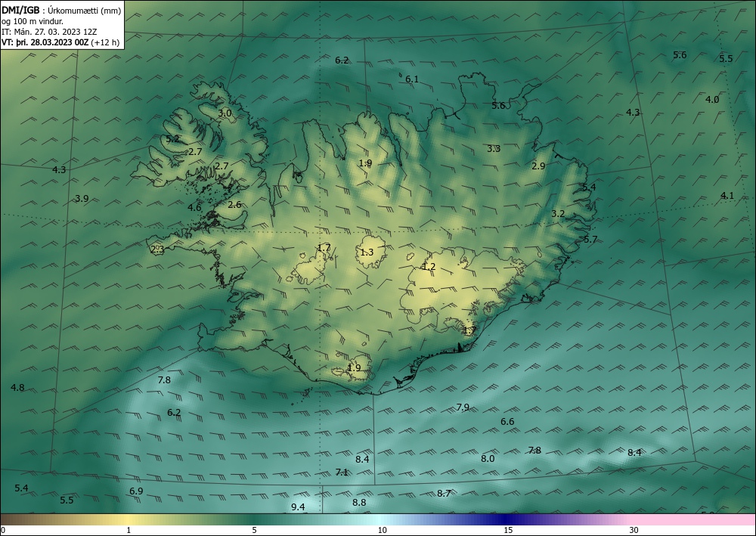Click the '5.2' precipitation value
This screenshot has width=756, height=536.
[172, 139]
